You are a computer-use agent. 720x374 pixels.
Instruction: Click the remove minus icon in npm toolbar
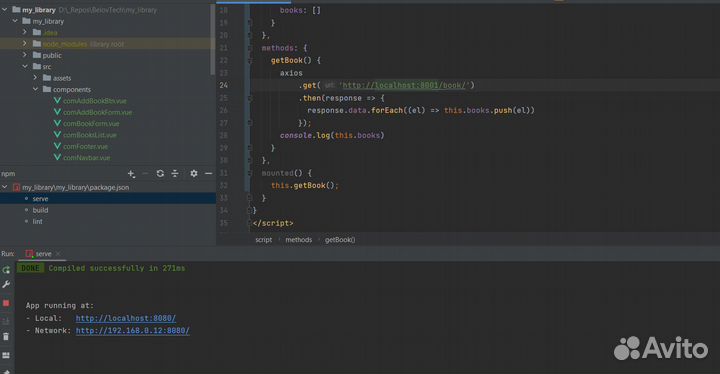[145, 174]
